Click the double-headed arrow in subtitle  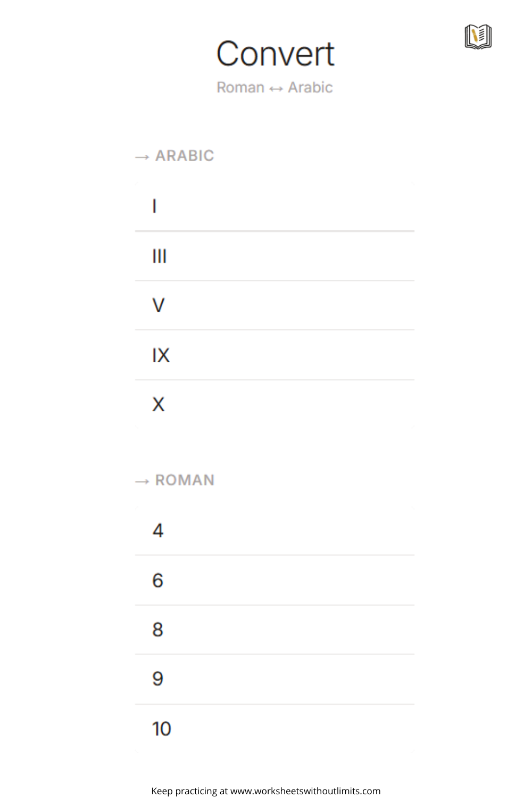[276, 89]
